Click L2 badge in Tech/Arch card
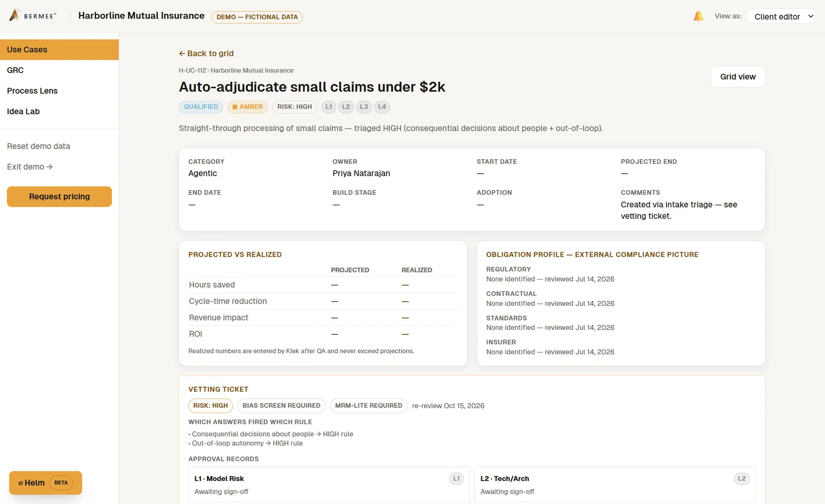The height and width of the screenshot is (504, 825). pyautogui.click(x=742, y=478)
